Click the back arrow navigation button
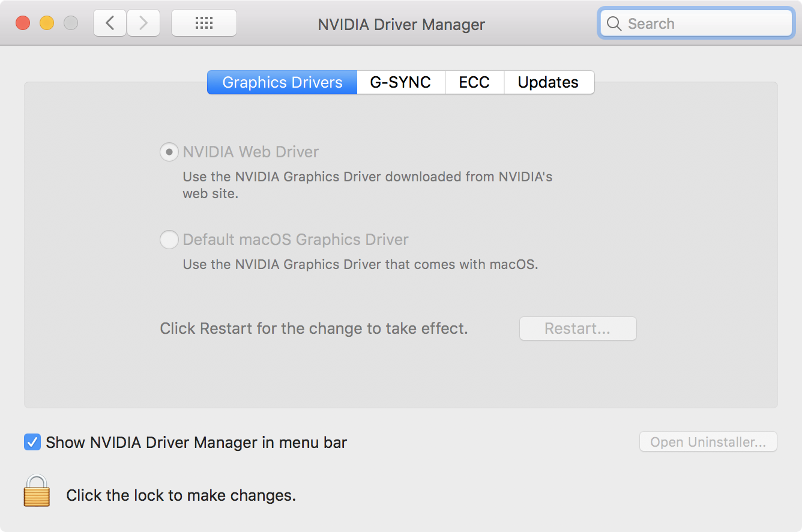 pyautogui.click(x=110, y=23)
